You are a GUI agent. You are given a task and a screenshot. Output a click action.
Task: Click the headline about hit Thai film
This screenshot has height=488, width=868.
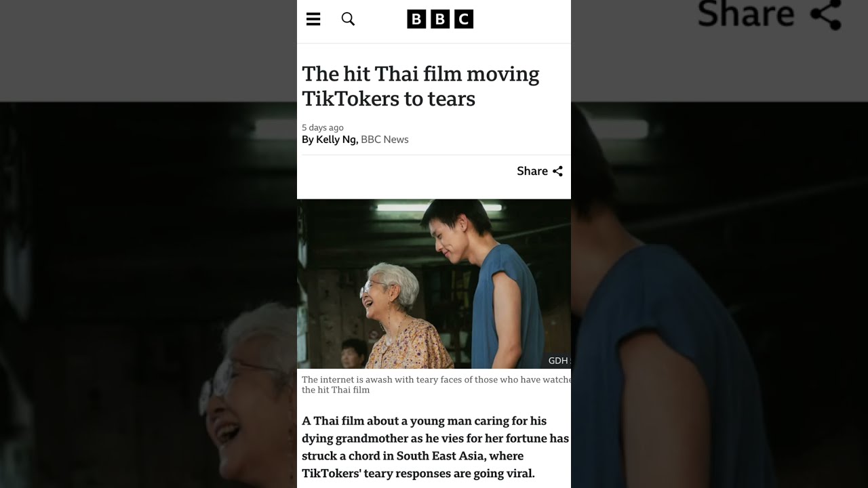tap(420, 86)
